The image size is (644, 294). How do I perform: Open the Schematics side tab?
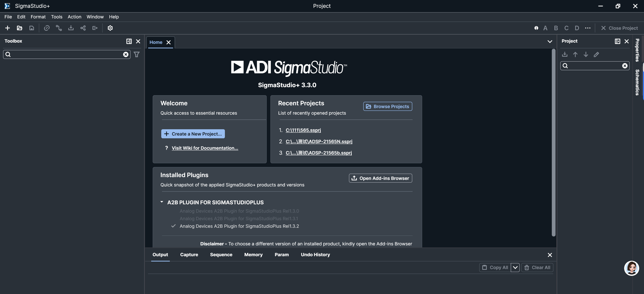(637, 82)
